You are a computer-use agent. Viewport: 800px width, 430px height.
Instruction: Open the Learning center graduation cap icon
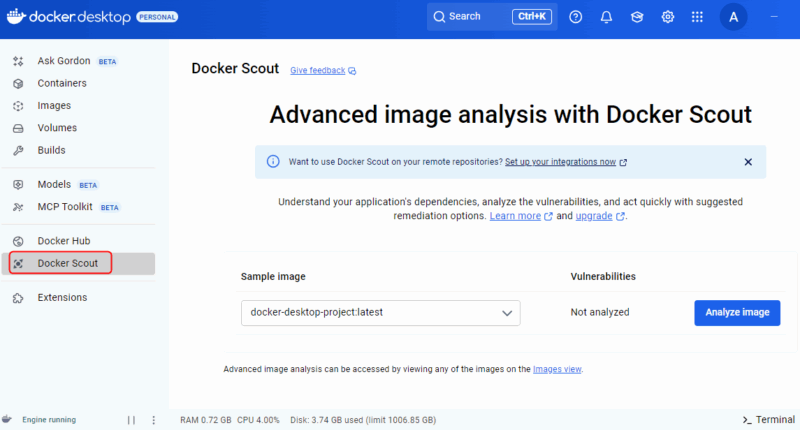637,17
